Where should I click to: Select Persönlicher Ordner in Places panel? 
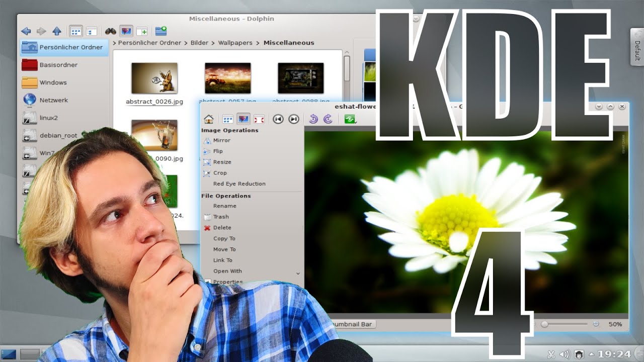(x=64, y=47)
